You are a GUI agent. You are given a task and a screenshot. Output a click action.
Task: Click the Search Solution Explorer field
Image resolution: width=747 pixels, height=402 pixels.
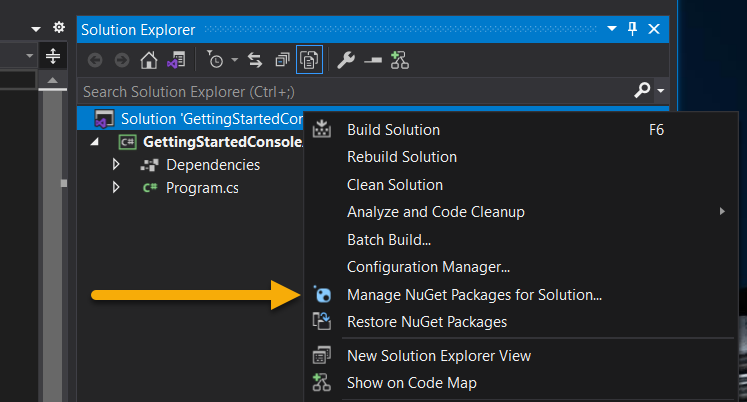[x=350, y=92]
